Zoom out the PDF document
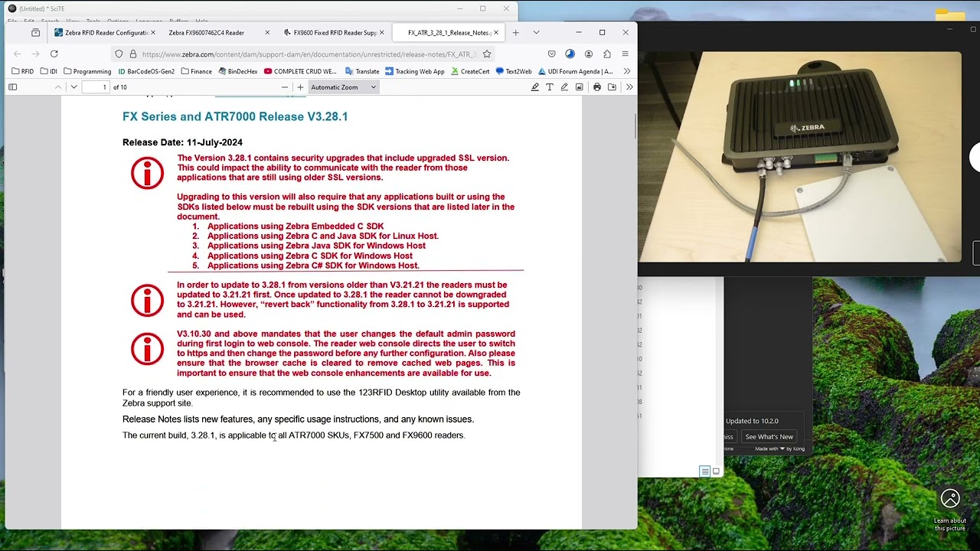 284,87
